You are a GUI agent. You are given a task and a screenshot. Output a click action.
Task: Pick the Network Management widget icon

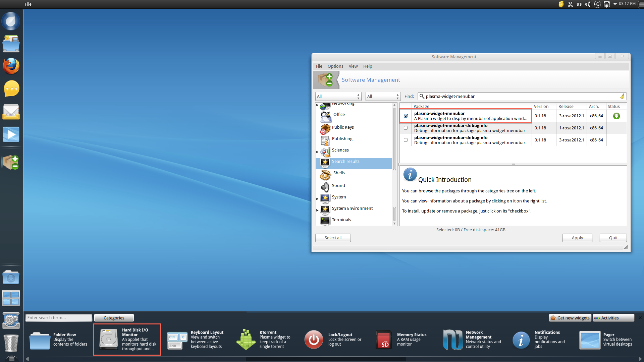[452, 339]
